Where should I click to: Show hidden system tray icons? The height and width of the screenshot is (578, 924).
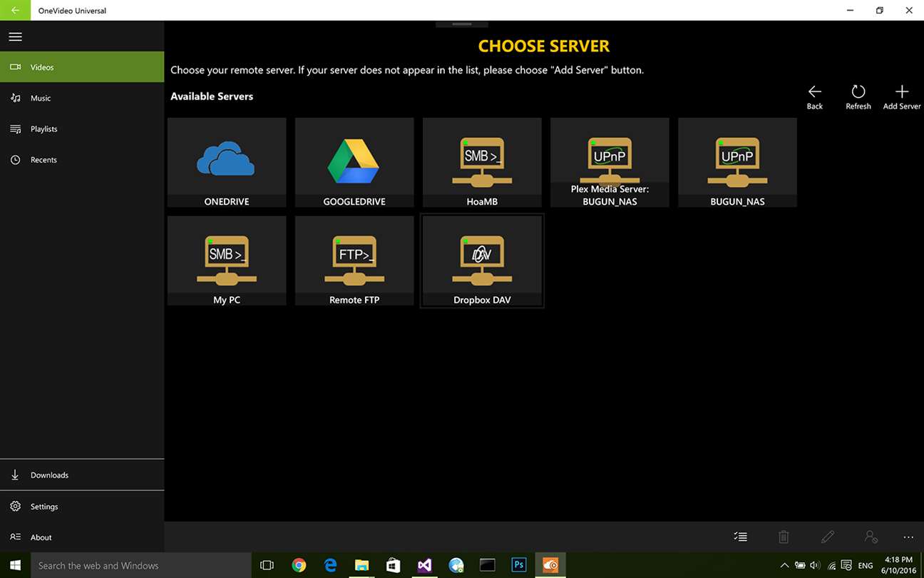785,565
